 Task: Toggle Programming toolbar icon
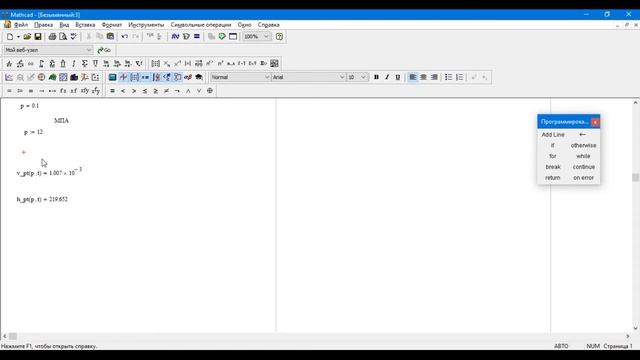pos(178,77)
